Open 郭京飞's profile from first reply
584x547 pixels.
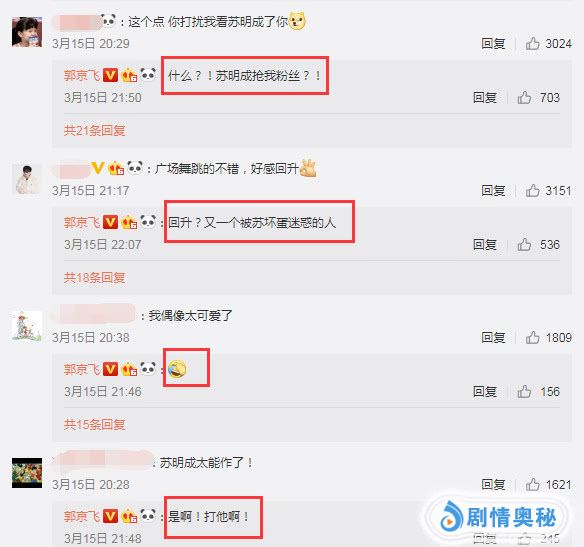pos(82,76)
